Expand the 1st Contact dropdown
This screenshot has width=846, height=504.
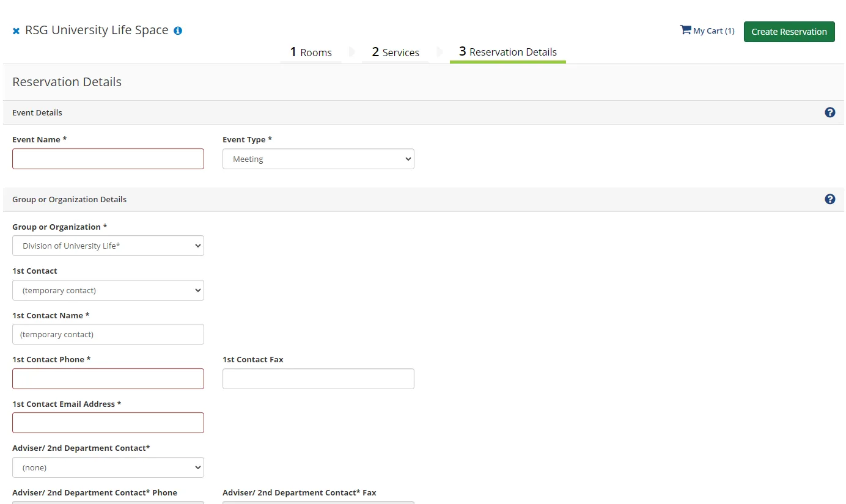[x=108, y=290]
